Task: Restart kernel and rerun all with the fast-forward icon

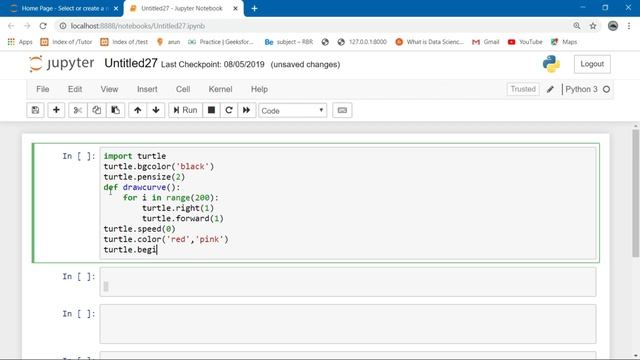Action: click(x=247, y=110)
